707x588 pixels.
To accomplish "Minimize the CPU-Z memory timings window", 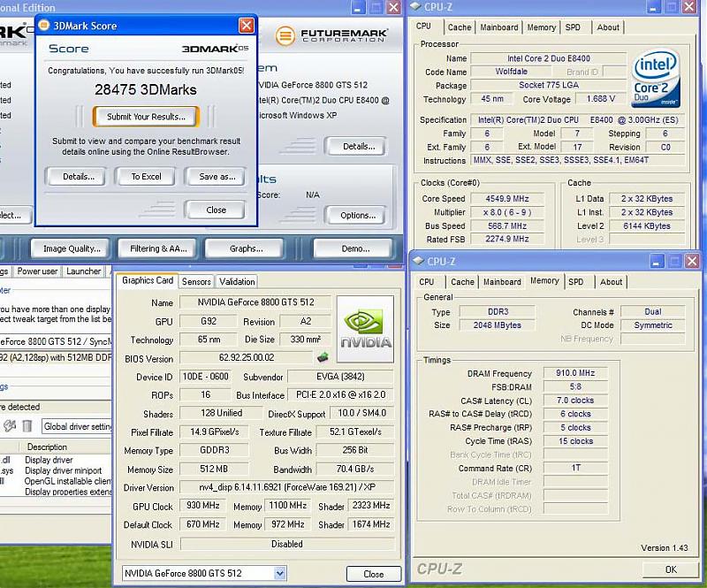I will click(657, 261).
